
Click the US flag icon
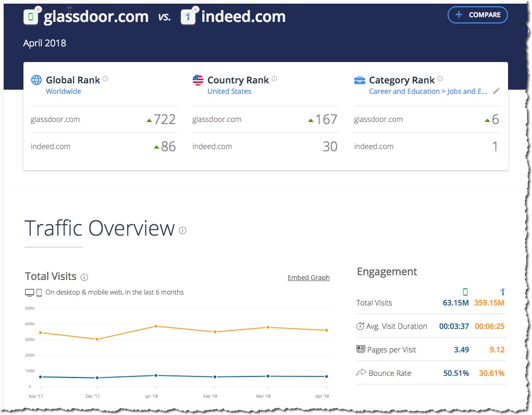point(198,80)
